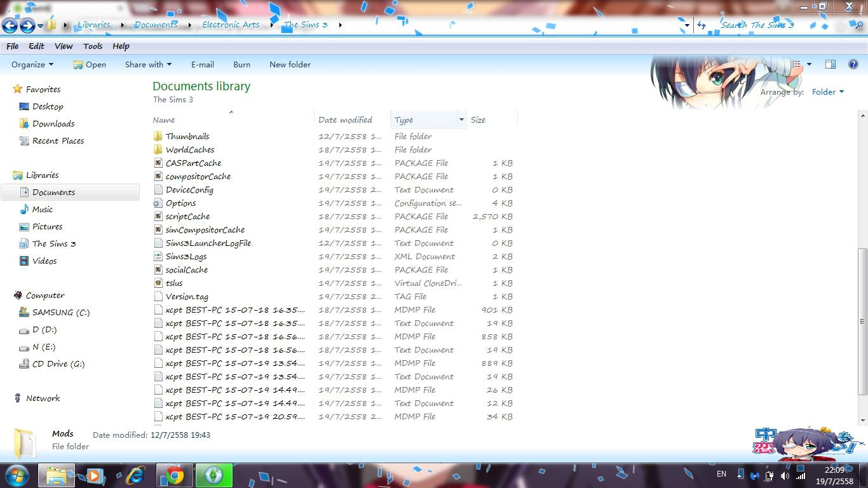Image resolution: width=868 pixels, height=488 pixels.
Task: Open Network in navigation pane
Action: coord(43,398)
